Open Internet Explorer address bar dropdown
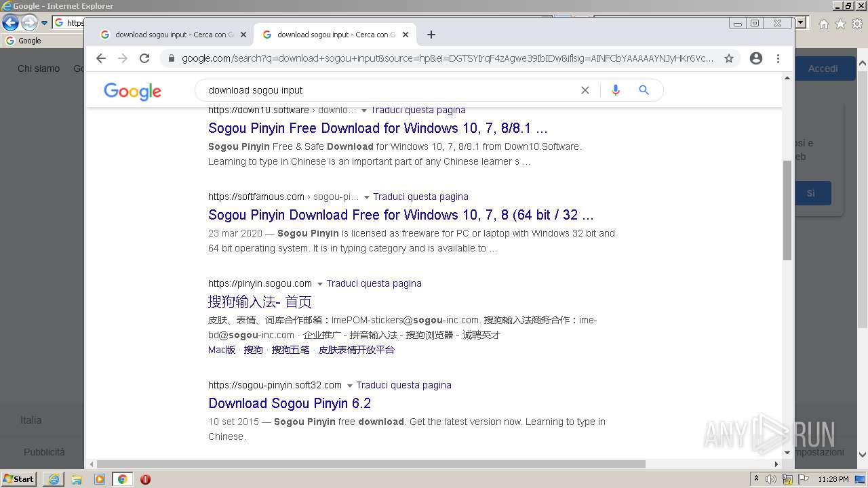The image size is (868, 488). click(x=801, y=23)
